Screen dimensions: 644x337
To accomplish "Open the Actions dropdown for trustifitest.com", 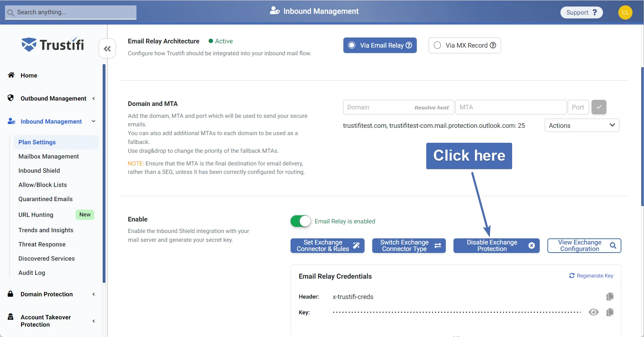I will [582, 126].
